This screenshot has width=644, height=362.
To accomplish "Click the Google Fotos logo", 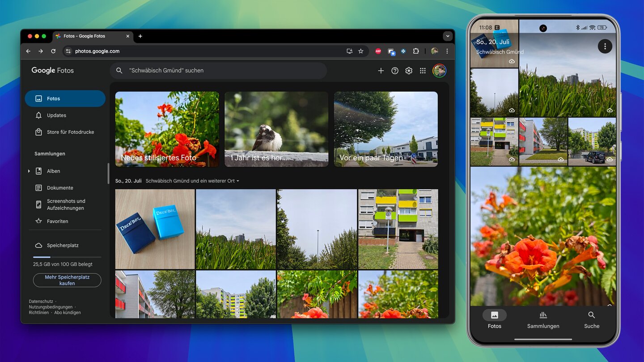I will (x=52, y=70).
